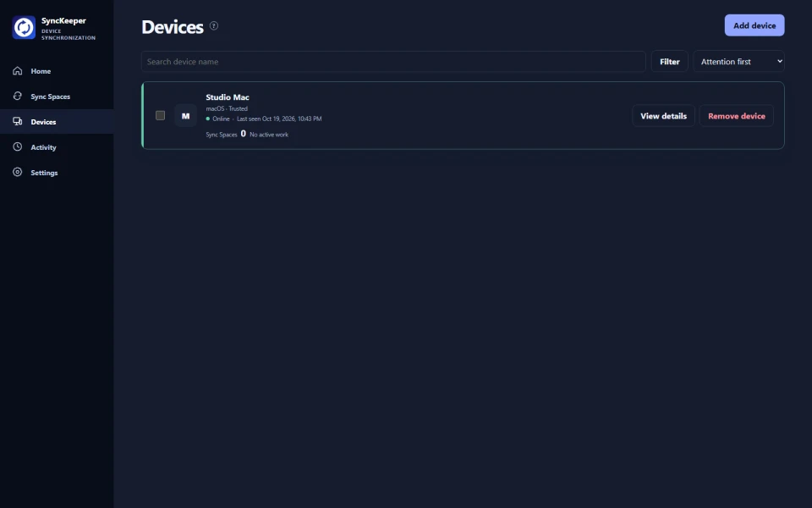812x508 pixels.
Task: Click the Sync Spaces refresh icon
Action: point(18,96)
